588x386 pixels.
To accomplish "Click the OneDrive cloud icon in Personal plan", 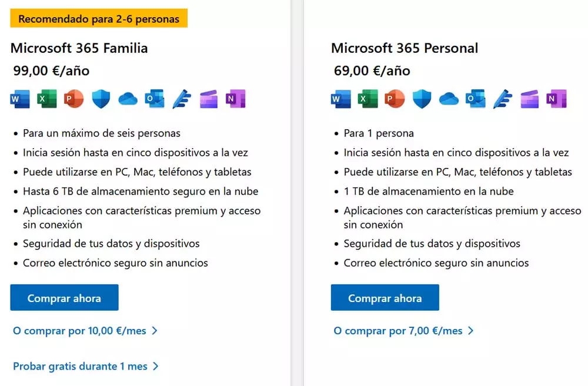I will coord(449,99).
